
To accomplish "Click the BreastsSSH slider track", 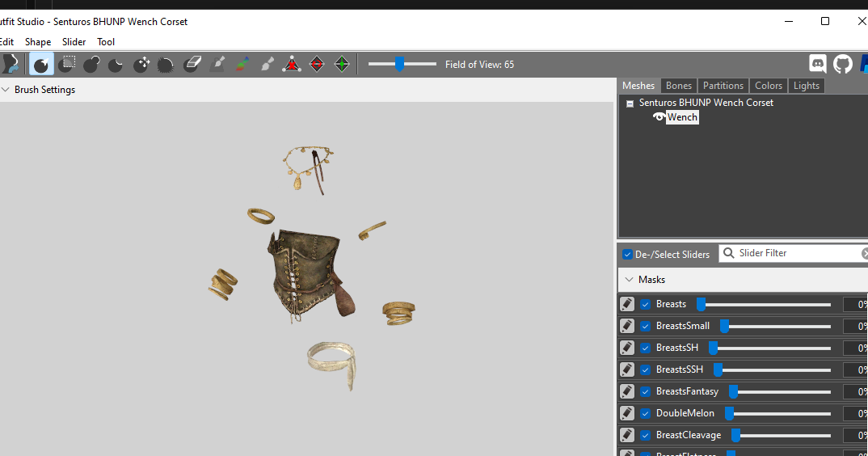I will (773, 369).
